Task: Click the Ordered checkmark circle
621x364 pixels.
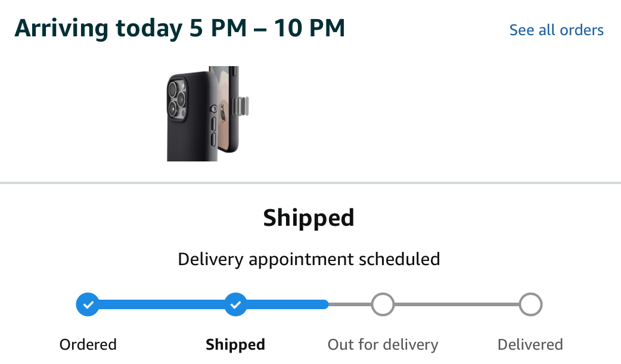Action: coord(88,304)
